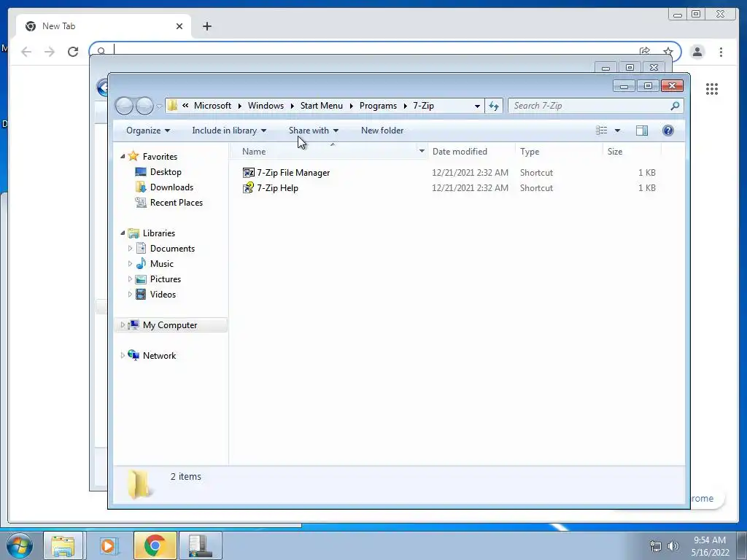The image size is (747, 560).
Task: Refresh the 7-Zip folder view
Action: coord(494,106)
